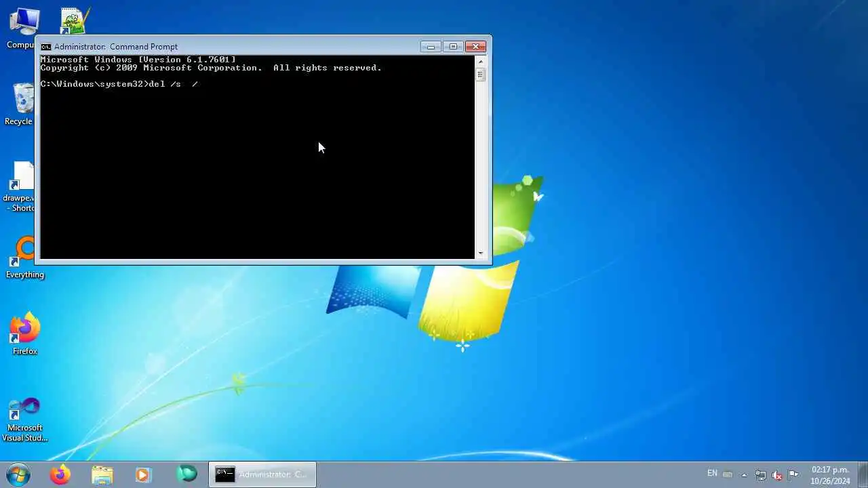The height and width of the screenshot is (488, 868).
Task: Launch Firefox from the taskbar
Action: tap(60, 474)
